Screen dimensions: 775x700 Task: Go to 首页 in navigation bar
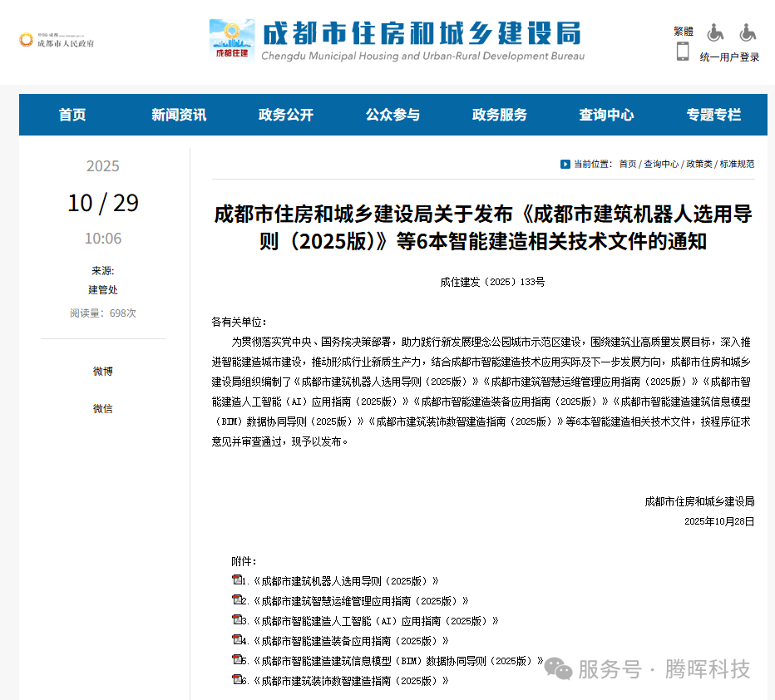(72, 115)
